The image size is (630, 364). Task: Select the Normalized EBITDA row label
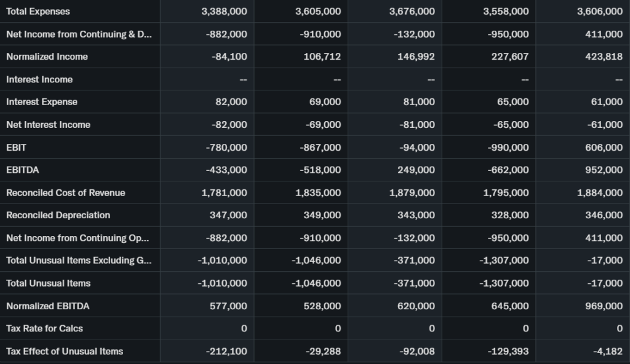(48, 306)
